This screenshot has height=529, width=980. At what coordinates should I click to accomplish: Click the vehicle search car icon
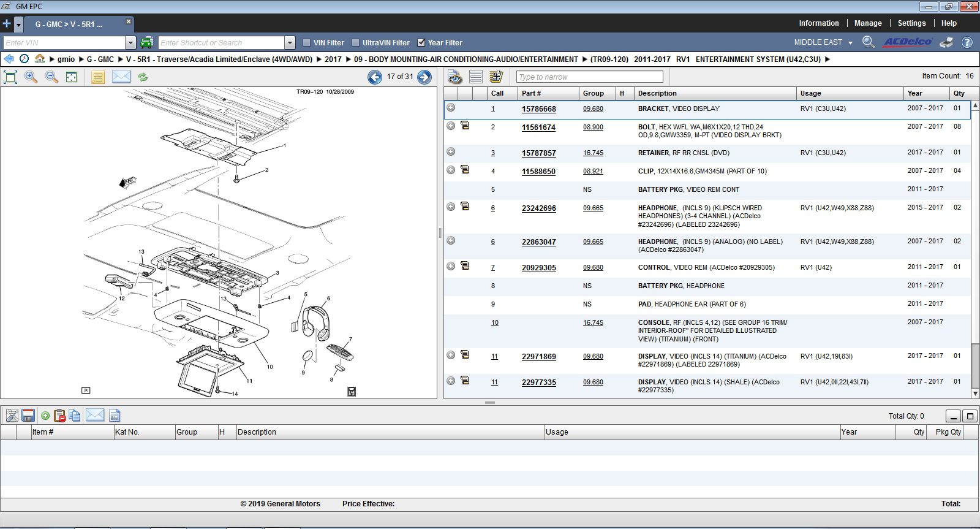[146, 42]
